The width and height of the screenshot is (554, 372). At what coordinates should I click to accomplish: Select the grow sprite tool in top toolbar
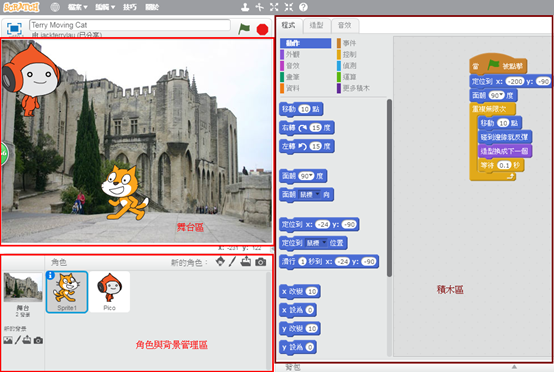coord(274,7)
